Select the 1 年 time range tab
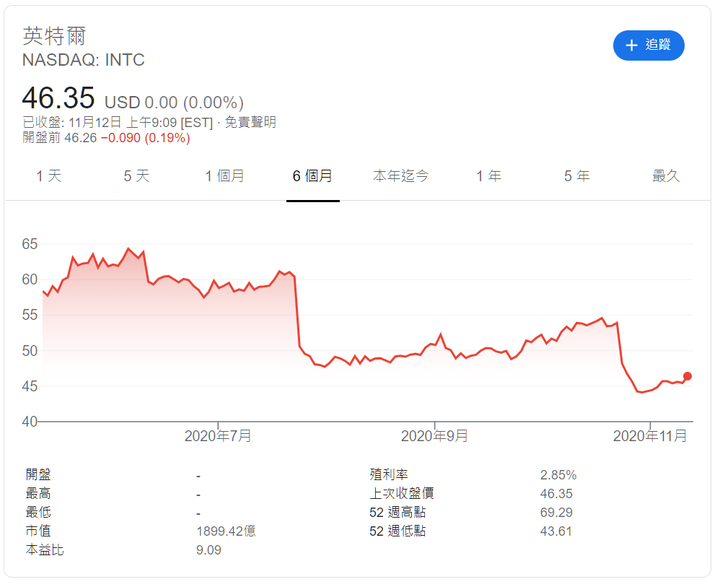The image size is (720, 587). [x=489, y=176]
